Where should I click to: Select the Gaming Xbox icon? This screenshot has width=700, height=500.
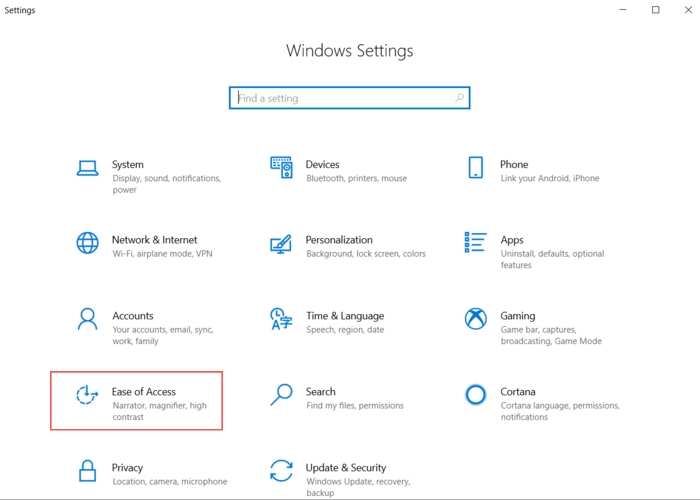click(x=476, y=319)
